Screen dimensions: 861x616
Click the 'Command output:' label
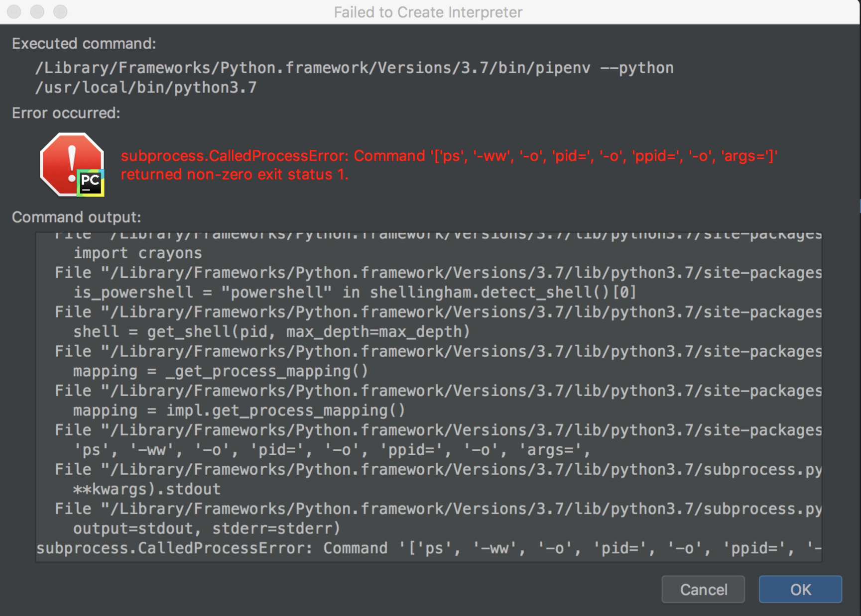pyautogui.click(x=76, y=217)
